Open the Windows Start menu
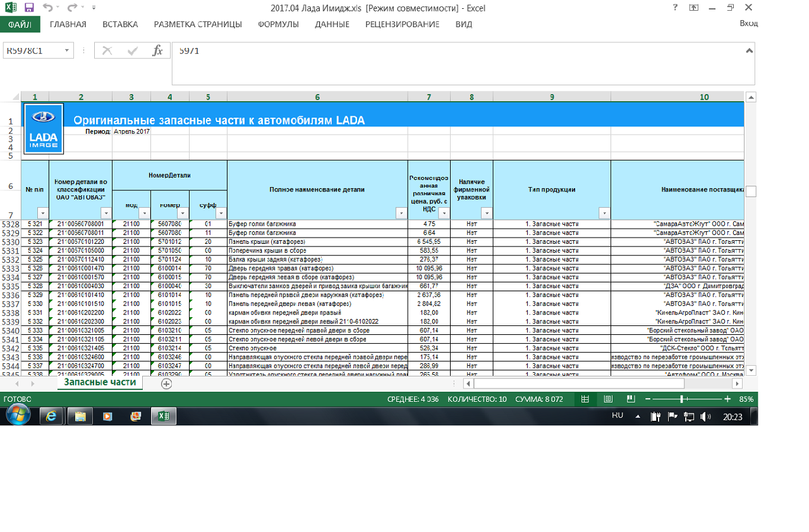This screenshot has width=809, height=532. click(18, 416)
